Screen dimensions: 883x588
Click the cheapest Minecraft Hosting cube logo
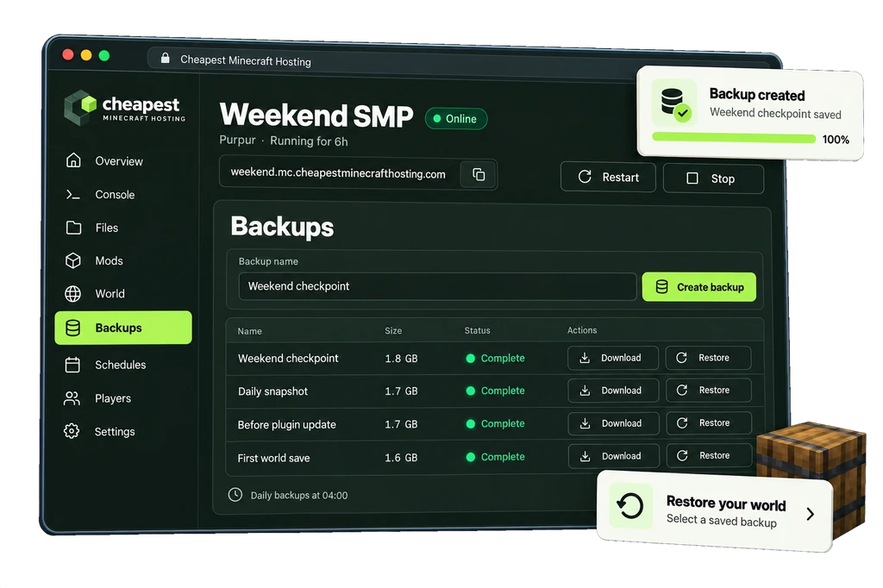(80, 107)
